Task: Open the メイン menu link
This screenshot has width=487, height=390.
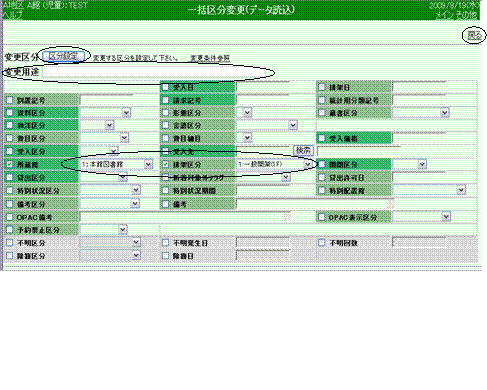Action: [x=445, y=15]
